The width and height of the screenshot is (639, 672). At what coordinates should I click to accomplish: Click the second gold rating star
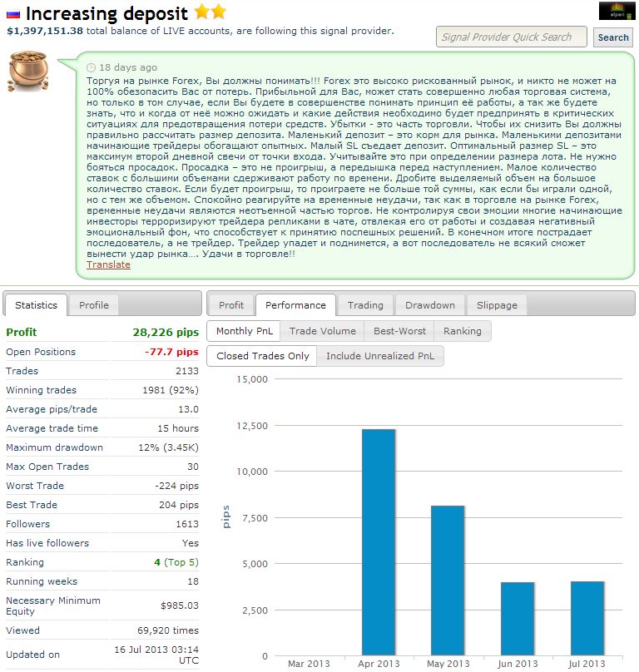tap(219, 12)
